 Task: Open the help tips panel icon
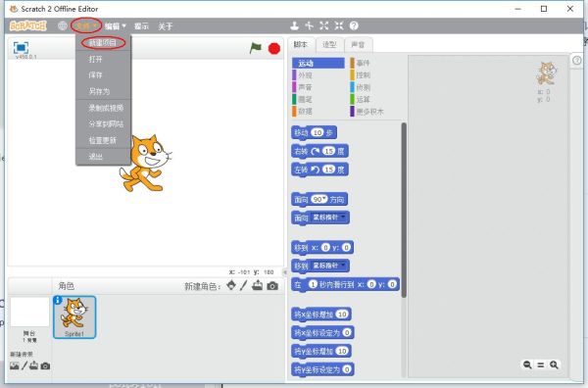(577, 60)
